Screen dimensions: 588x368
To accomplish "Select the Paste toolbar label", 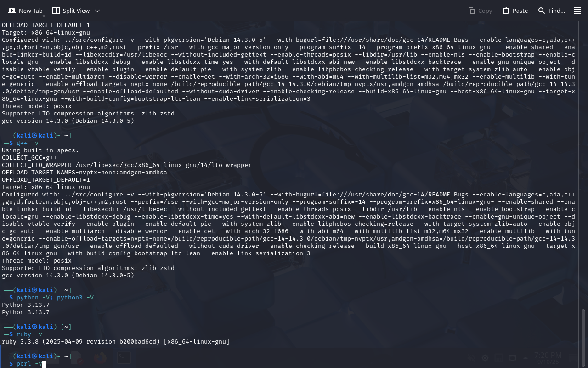I will click(x=520, y=11).
